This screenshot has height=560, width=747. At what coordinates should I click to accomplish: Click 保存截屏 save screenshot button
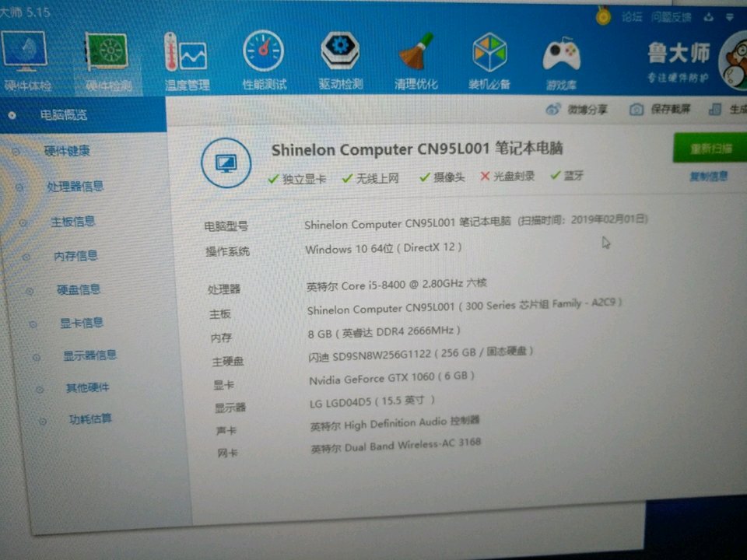(660, 110)
